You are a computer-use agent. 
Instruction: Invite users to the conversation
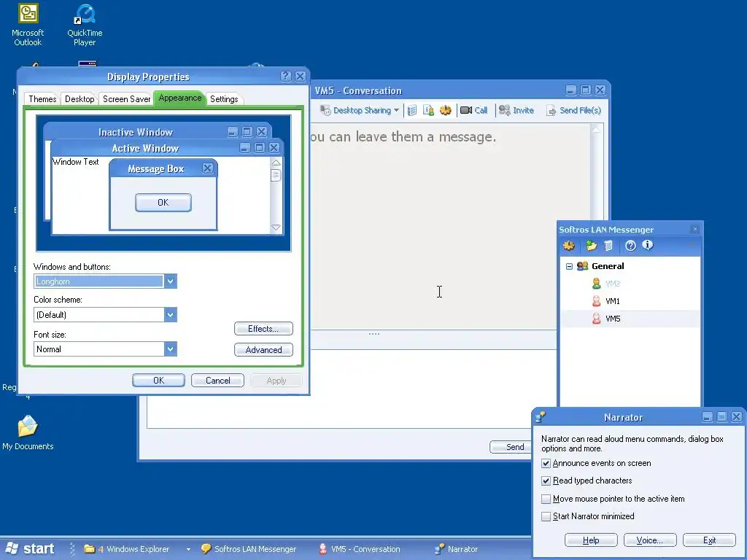click(516, 111)
